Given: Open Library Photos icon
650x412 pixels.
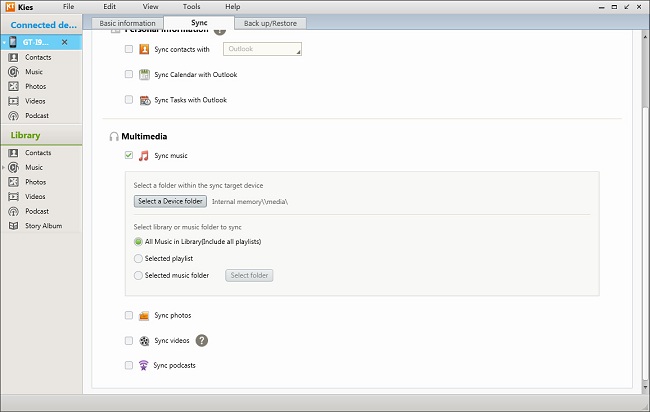Looking at the screenshot, I should point(14,182).
